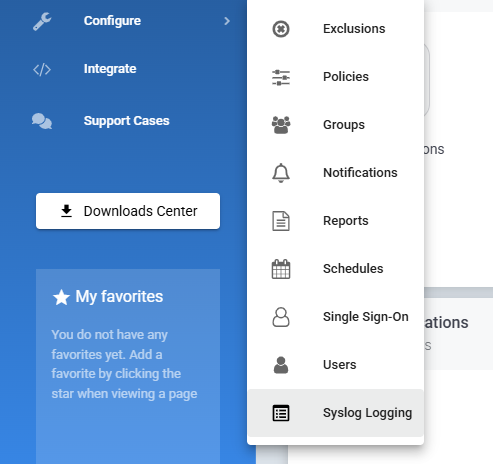Screen dimensions: 493x464
Task: Click the Single Sign-On user outline icon
Action: (x=281, y=317)
